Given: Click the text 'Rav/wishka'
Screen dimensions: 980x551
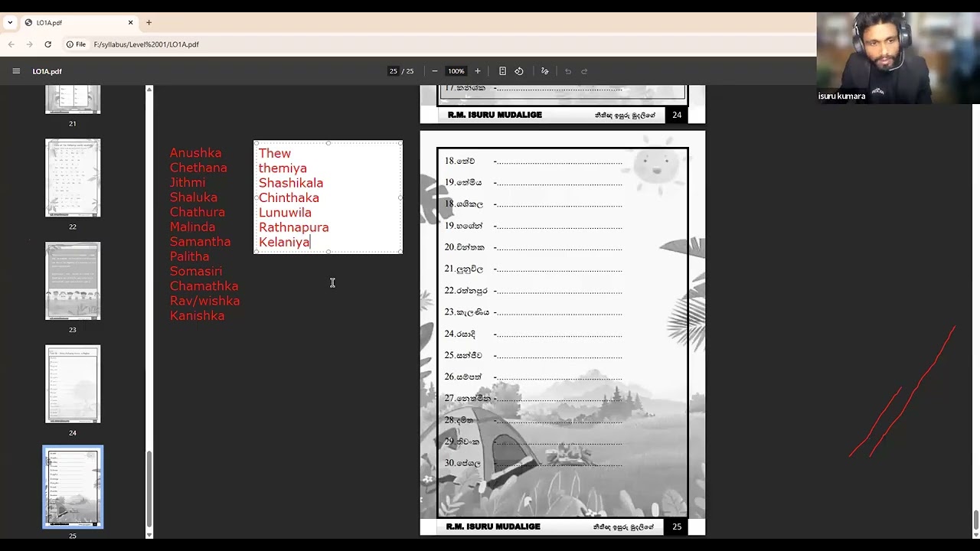Looking at the screenshot, I should 205,301.
